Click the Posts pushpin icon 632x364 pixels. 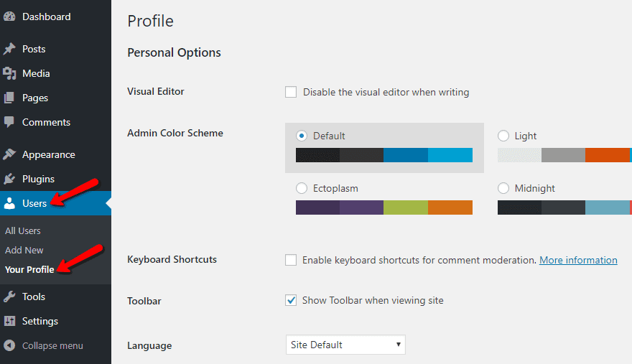(x=9, y=49)
